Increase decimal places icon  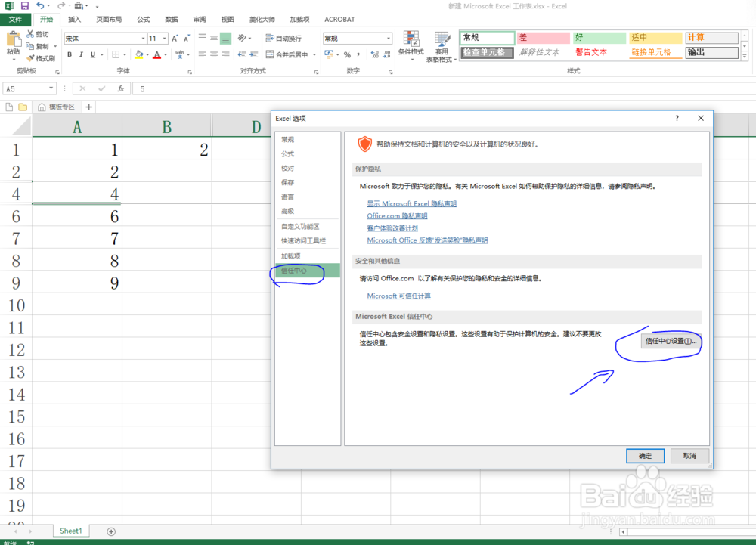pos(375,54)
